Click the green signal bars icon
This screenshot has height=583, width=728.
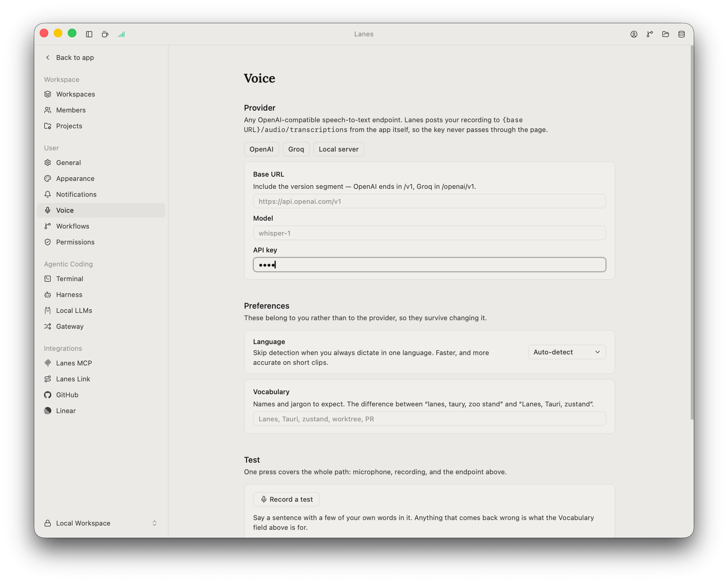coord(121,34)
